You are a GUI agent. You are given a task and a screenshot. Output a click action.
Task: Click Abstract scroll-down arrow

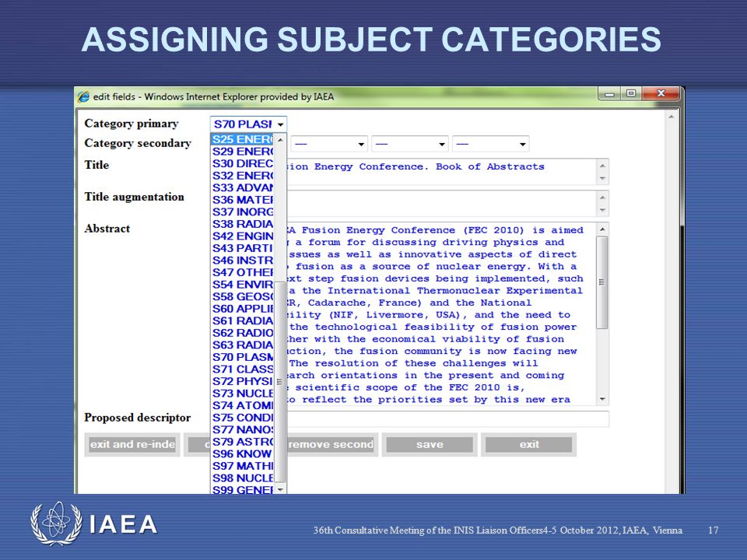[602, 399]
